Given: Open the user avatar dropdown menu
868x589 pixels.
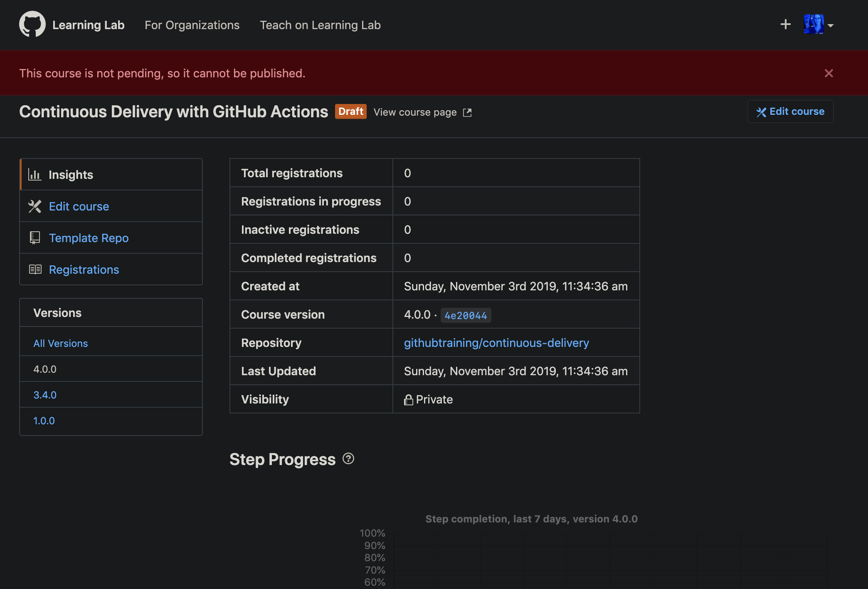Looking at the screenshot, I should 818,25.
